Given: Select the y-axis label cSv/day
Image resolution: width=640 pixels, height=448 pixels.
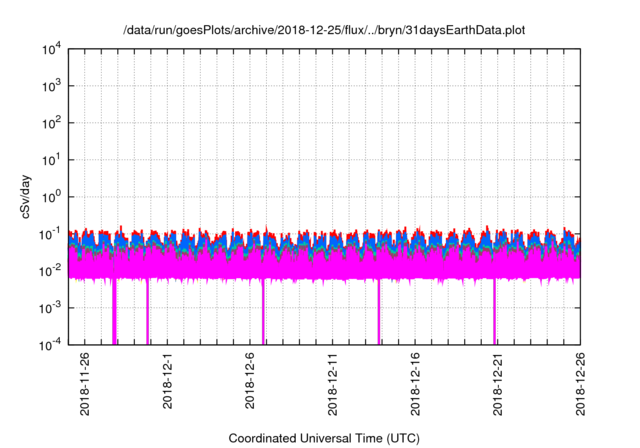Looking at the screenshot, I should [x=26, y=197].
